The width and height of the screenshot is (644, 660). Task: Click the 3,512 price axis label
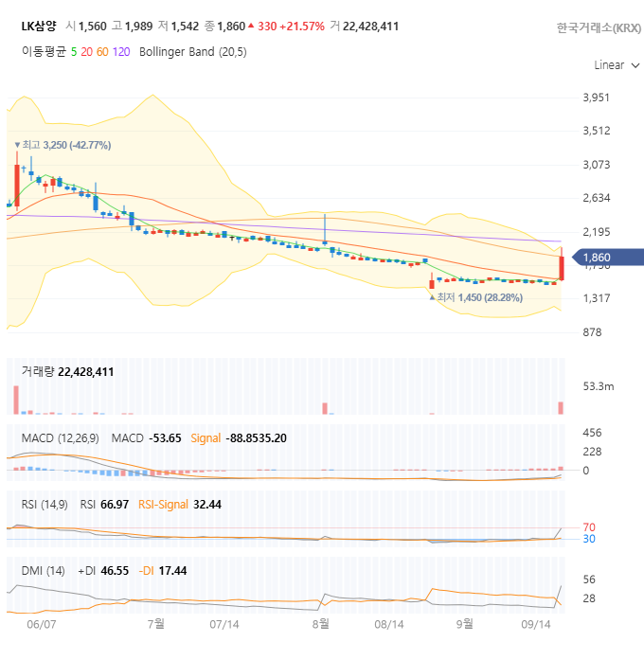pos(597,131)
